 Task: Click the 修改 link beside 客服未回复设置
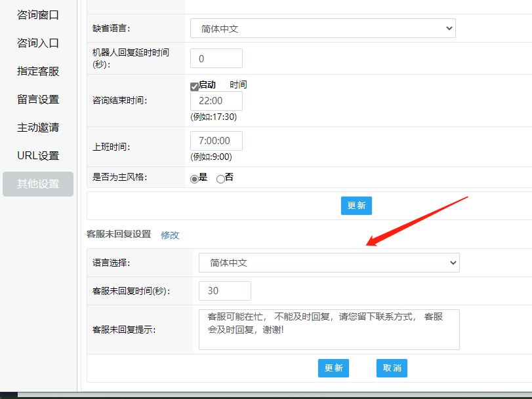[x=170, y=235]
